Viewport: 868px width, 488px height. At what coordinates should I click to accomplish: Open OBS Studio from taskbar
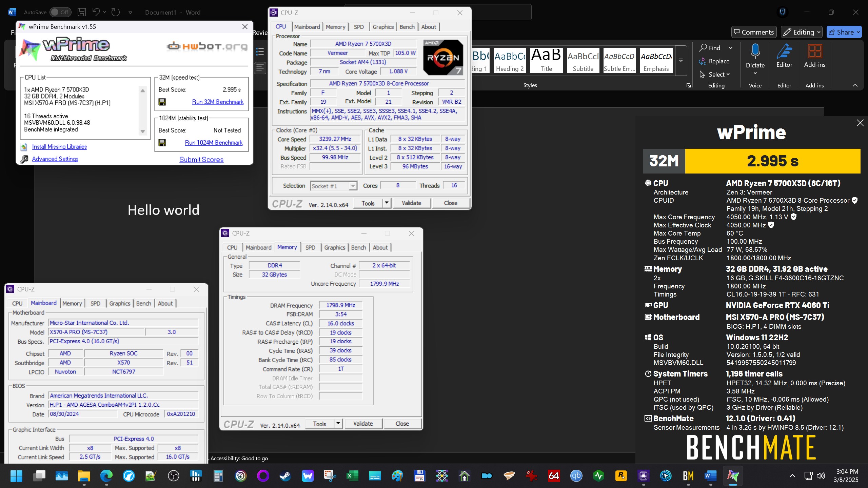pos(173,476)
